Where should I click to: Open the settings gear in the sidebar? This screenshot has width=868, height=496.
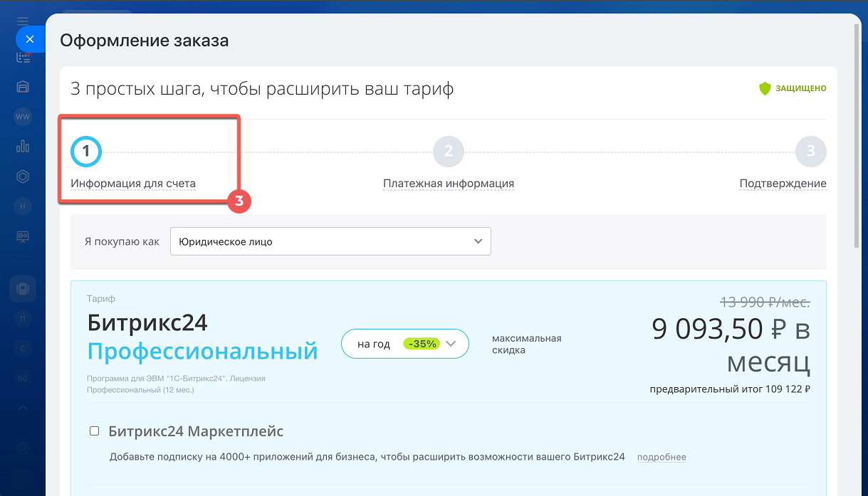[x=23, y=448]
